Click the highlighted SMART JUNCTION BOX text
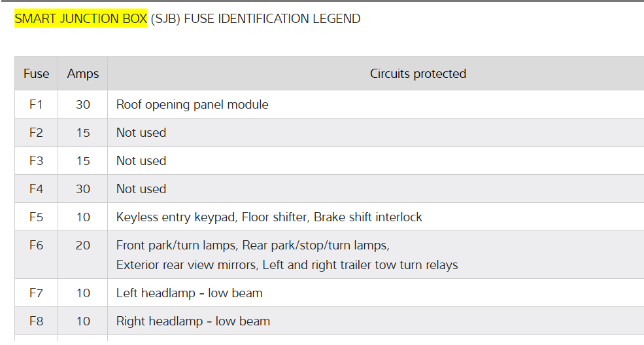Screen dimensions: 644x345 click(80, 19)
